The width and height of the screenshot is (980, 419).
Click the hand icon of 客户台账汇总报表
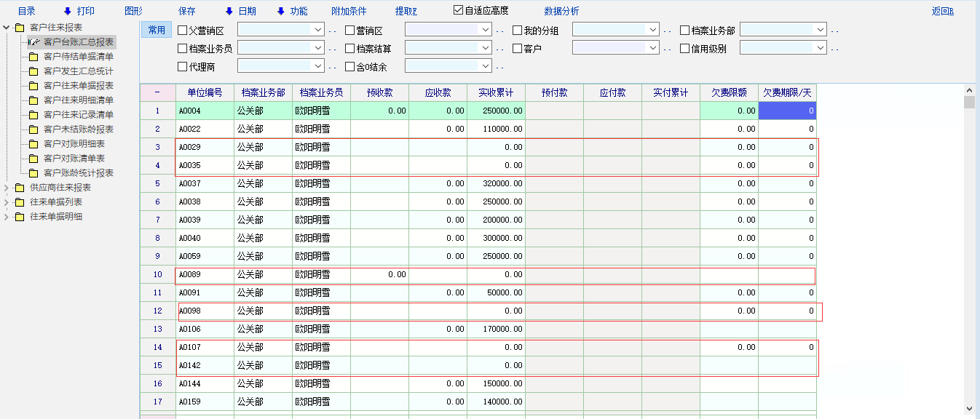pyautogui.click(x=33, y=42)
